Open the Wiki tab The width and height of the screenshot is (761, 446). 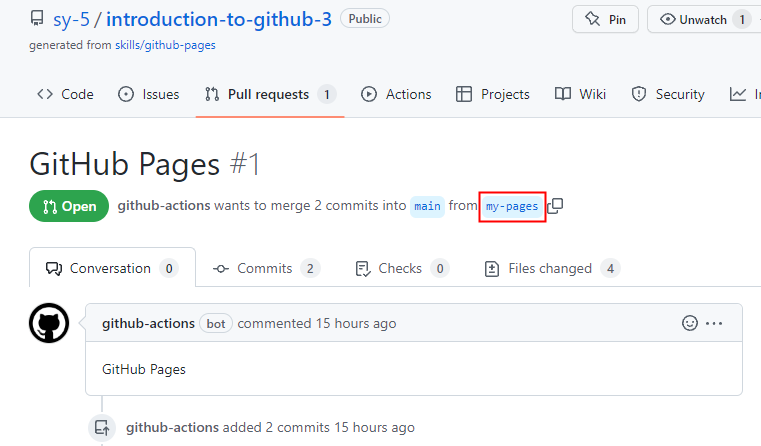pyautogui.click(x=581, y=94)
